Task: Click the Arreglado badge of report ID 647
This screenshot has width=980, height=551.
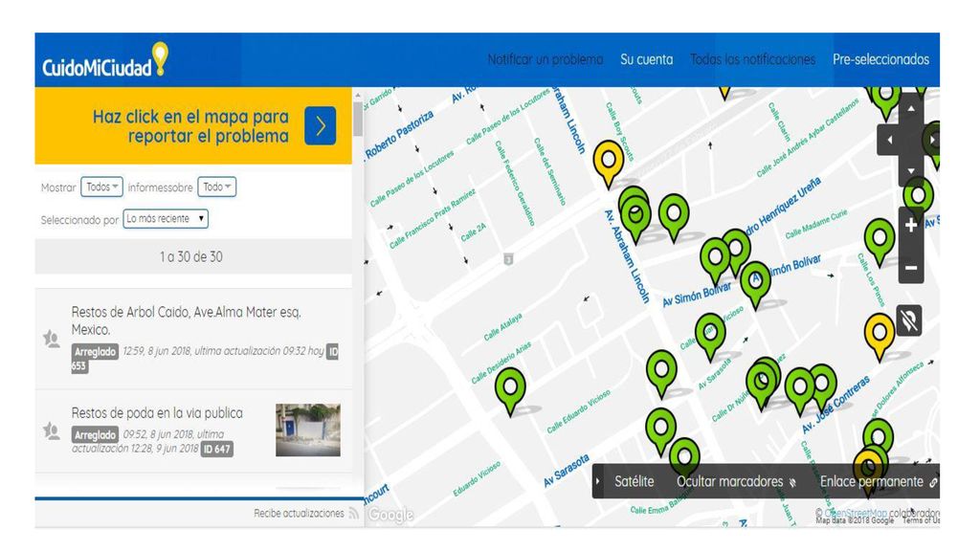Action: (x=95, y=435)
